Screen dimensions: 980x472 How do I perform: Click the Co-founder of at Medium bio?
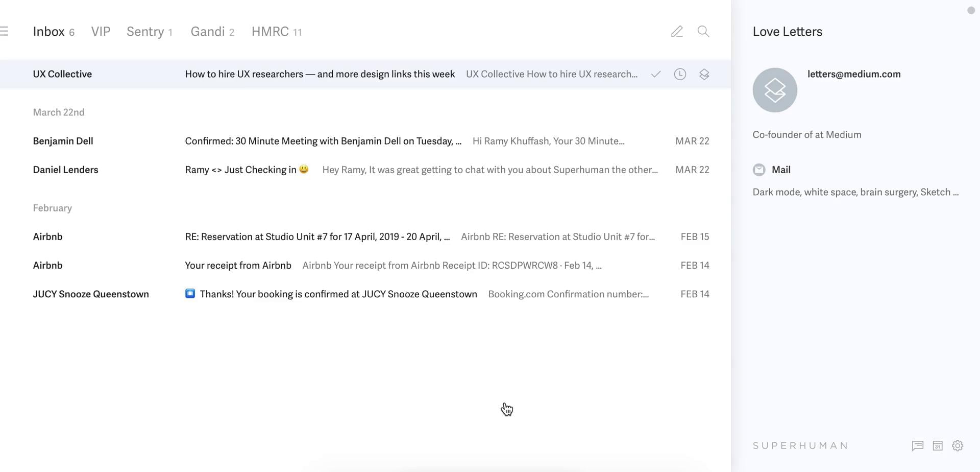[x=807, y=135]
